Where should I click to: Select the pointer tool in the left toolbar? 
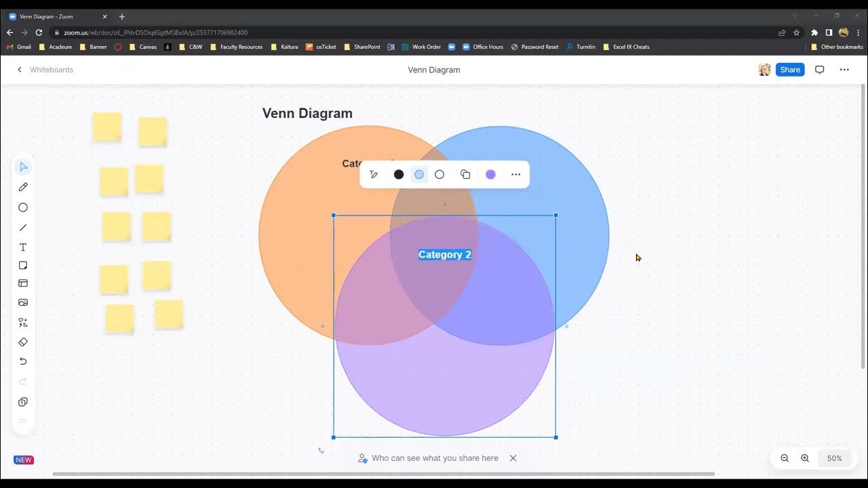point(23,167)
